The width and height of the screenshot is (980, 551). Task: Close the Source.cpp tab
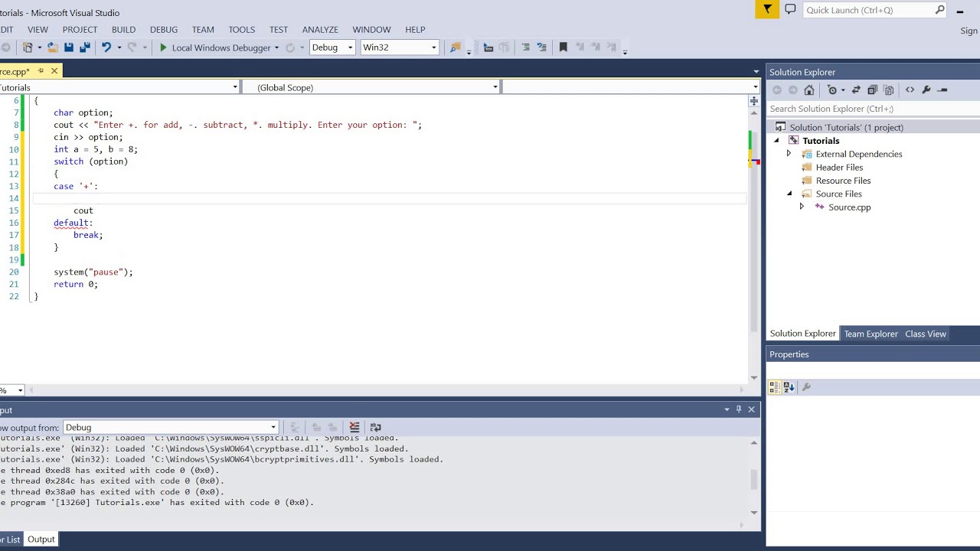(54, 71)
